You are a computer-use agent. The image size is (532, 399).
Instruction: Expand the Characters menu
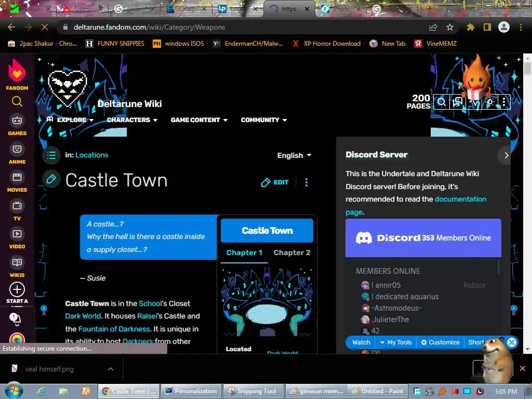click(x=132, y=120)
